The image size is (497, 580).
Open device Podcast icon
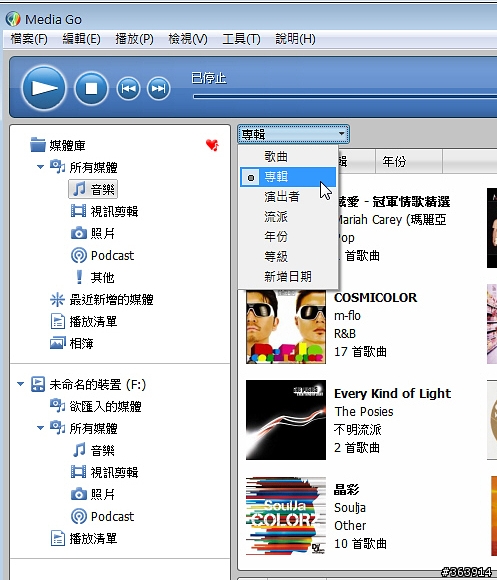(x=78, y=516)
